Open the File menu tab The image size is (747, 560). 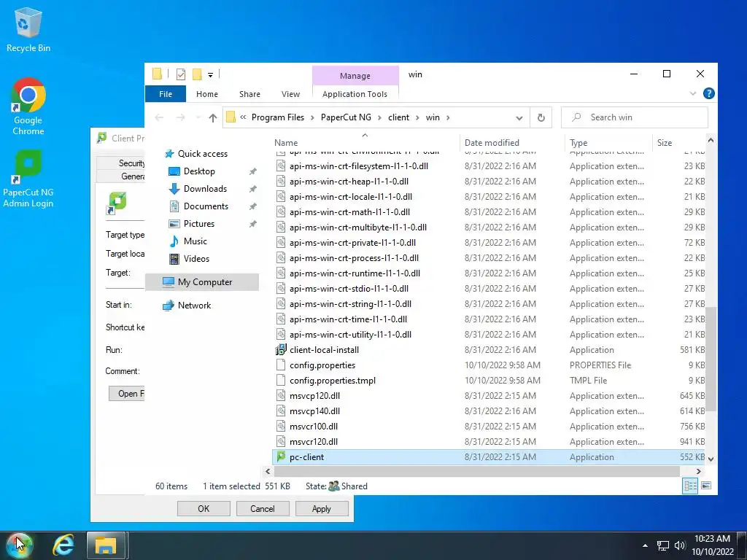[166, 94]
